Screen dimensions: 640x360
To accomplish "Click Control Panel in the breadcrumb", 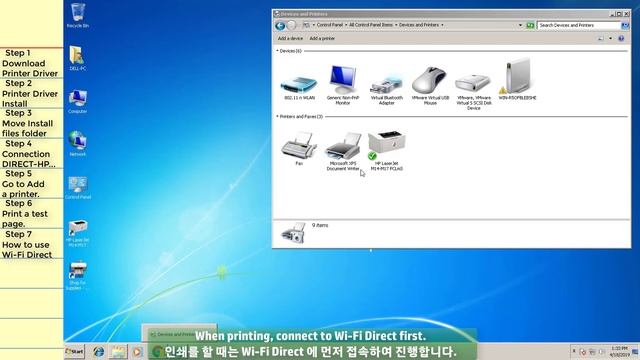I will (x=330, y=25).
